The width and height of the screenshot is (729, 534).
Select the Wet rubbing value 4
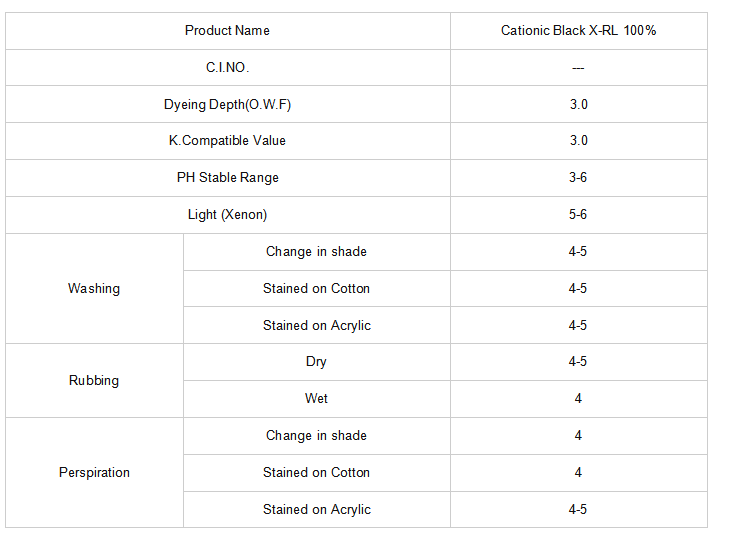click(x=579, y=399)
